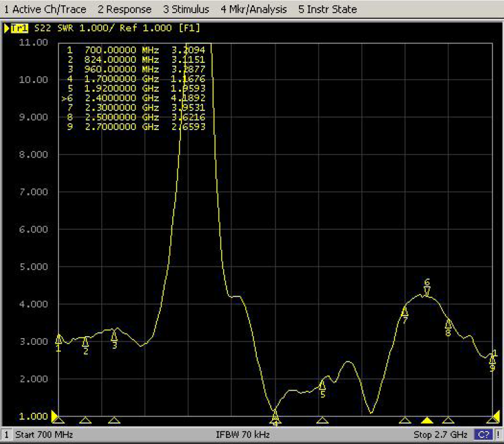Click marker 8 triangle on the trace
The width and height of the screenshot is (504, 444).
[448, 324]
